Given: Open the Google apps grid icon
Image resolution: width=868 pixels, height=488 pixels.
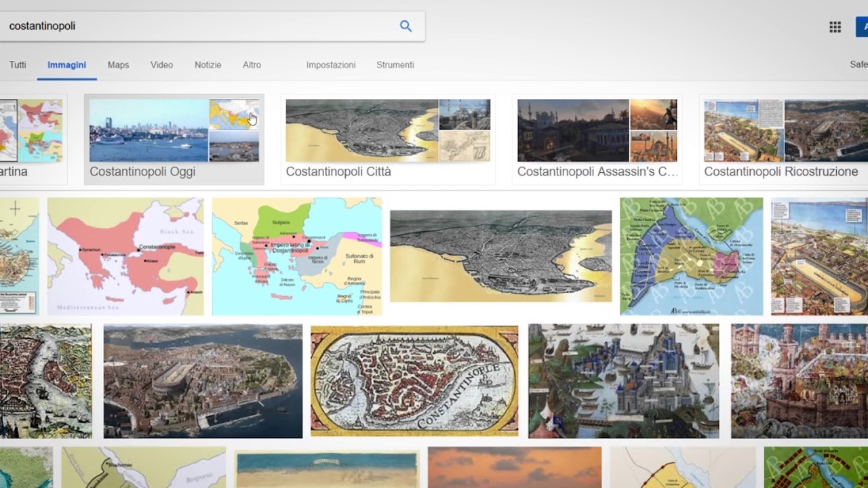Looking at the screenshot, I should click(835, 27).
